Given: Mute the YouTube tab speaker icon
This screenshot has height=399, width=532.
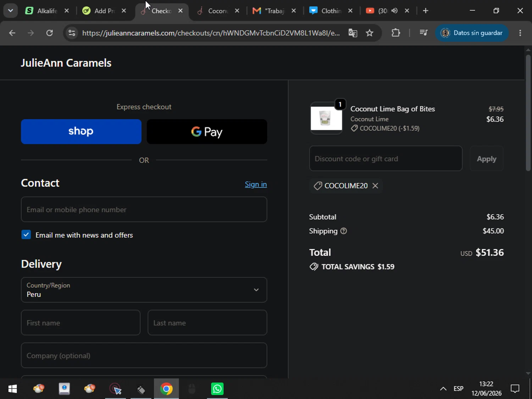Looking at the screenshot, I should click(x=394, y=11).
